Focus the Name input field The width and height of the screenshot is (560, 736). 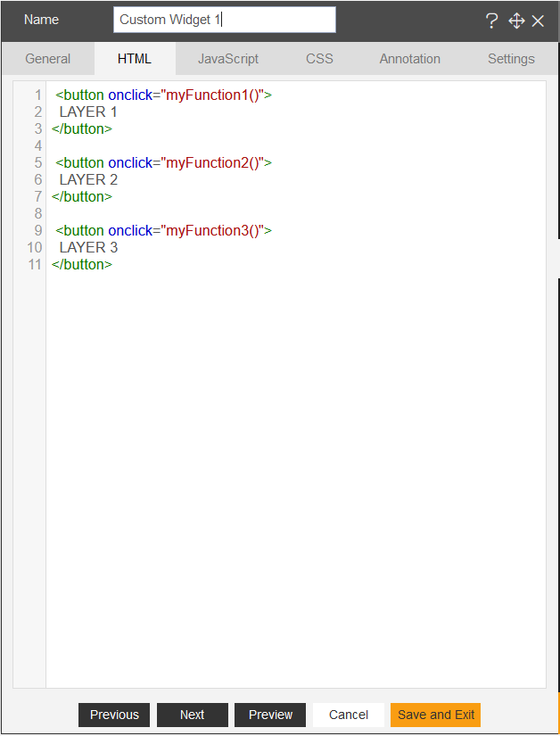(225, 20)
